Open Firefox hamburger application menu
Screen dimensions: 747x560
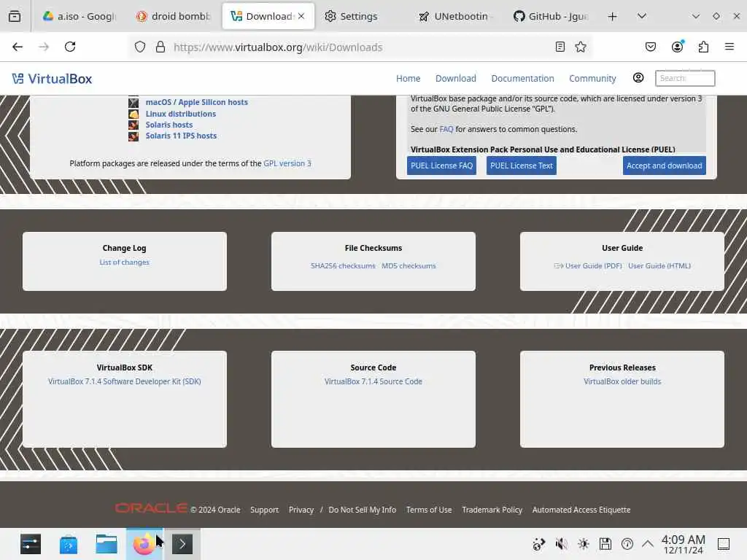click(x=729, y=47)
